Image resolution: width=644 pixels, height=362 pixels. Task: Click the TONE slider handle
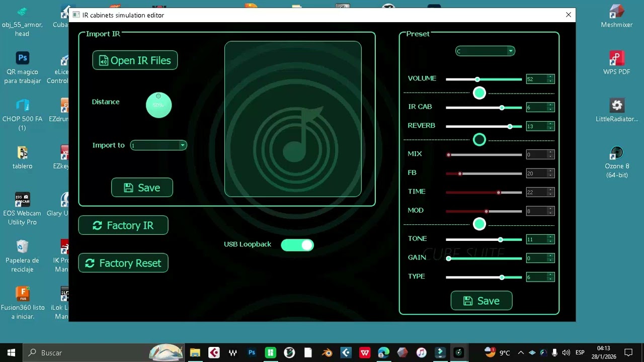(500, 240)
